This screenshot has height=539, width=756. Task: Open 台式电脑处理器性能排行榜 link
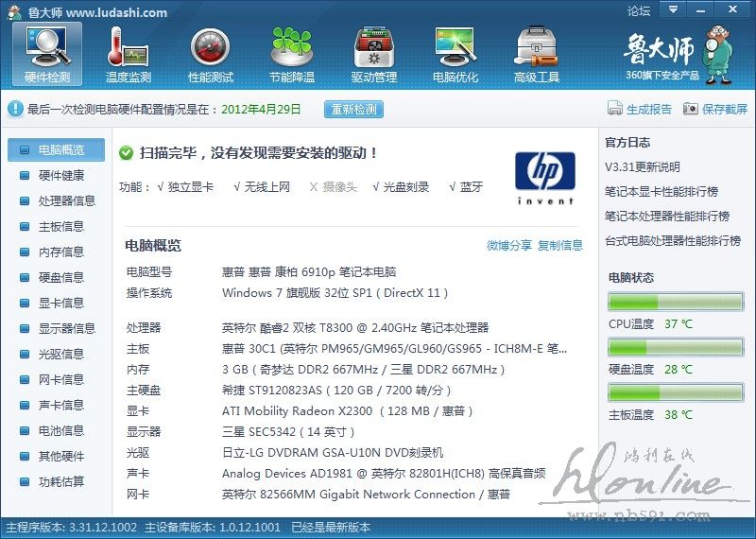tap(673, 241)
